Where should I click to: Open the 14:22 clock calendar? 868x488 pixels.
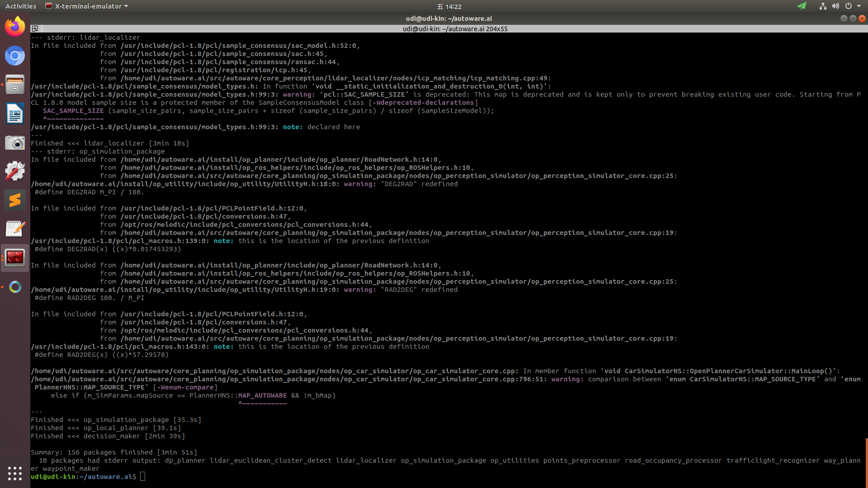[449, 6]
